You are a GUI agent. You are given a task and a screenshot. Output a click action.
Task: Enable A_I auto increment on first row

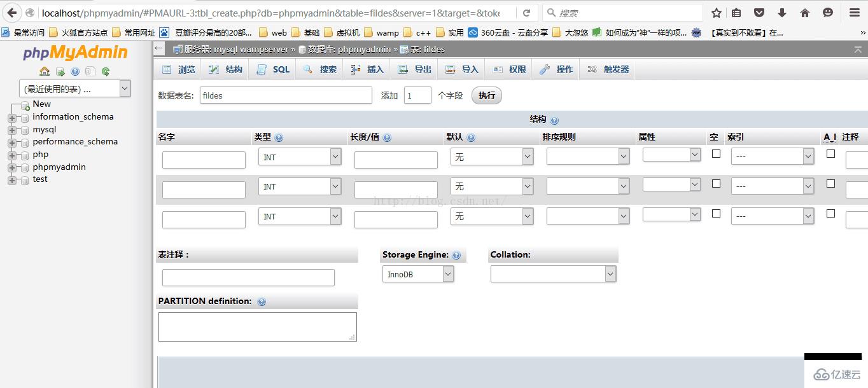pyautogui.click(x=829, y=153)
